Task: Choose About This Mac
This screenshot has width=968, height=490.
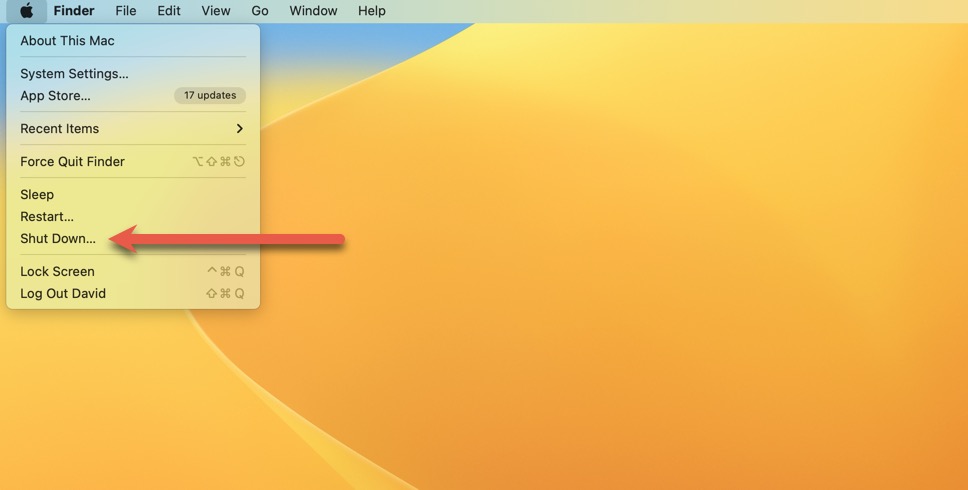Action: (x=133, y=41)
